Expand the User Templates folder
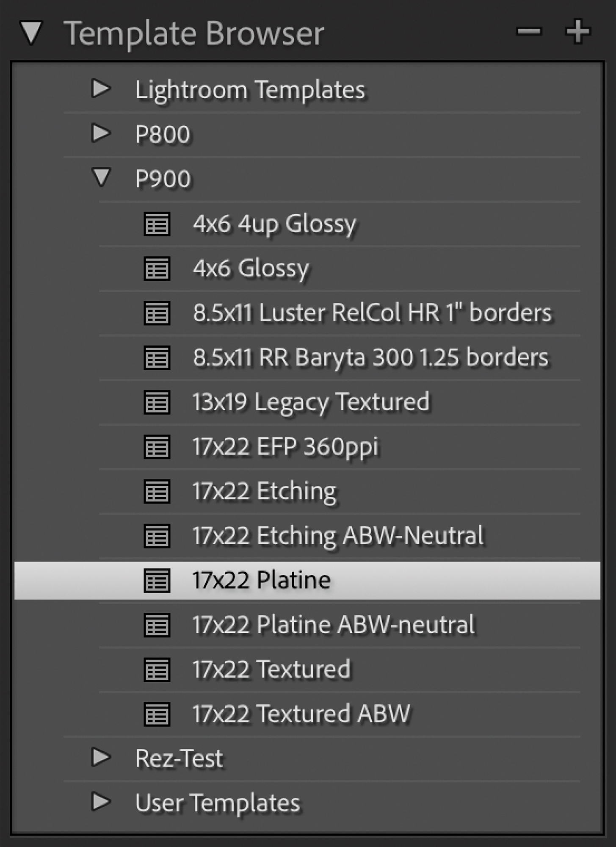616x847 pixels. point(101,802)
